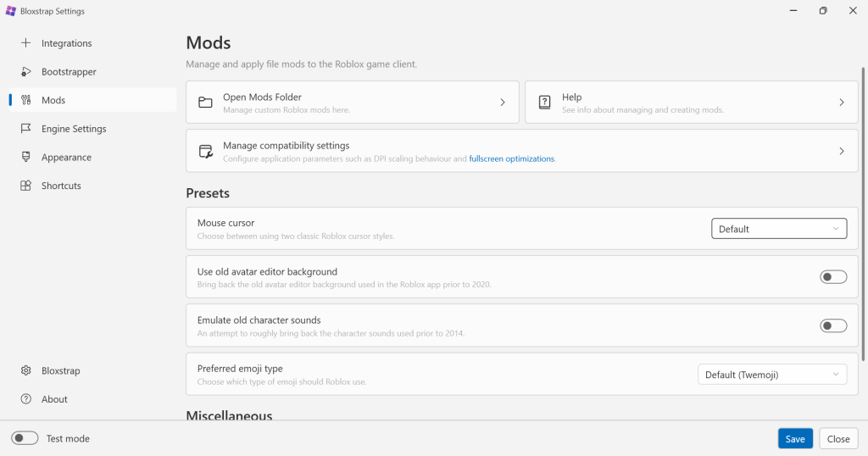The height and width of the screenshot is (456, 868).
Task: Click the Mods page title
Action: pos(209,42)
